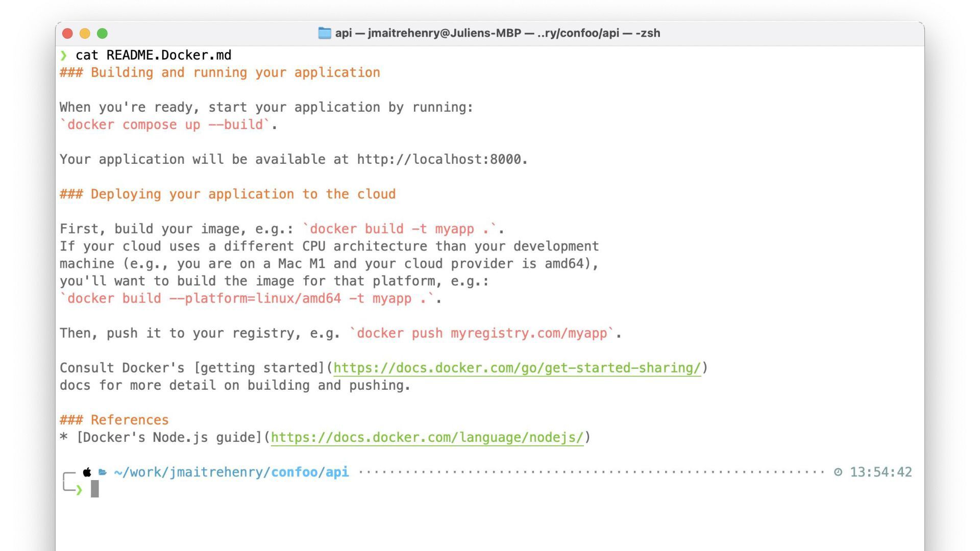Click the folder icon in the window title
The height and width of the screenshot is (551, 980).
[x=325, y=33]
